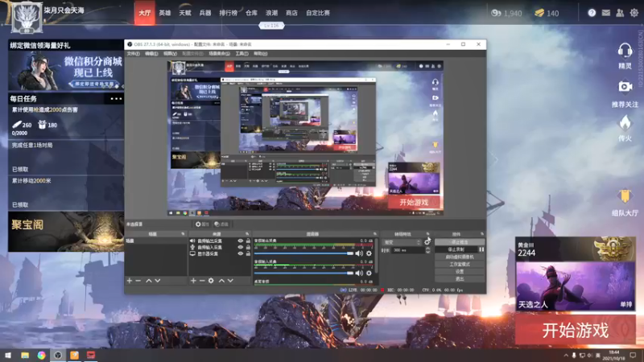The image size is (644, 362).
Task: Click the audio mixer vertical scrollbar
Action: click(x=377, y=254)
